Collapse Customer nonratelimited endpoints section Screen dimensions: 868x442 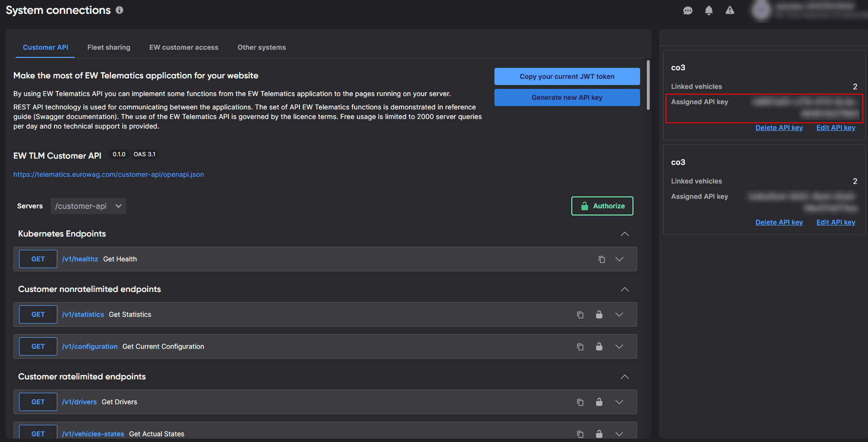pos(625,289)
